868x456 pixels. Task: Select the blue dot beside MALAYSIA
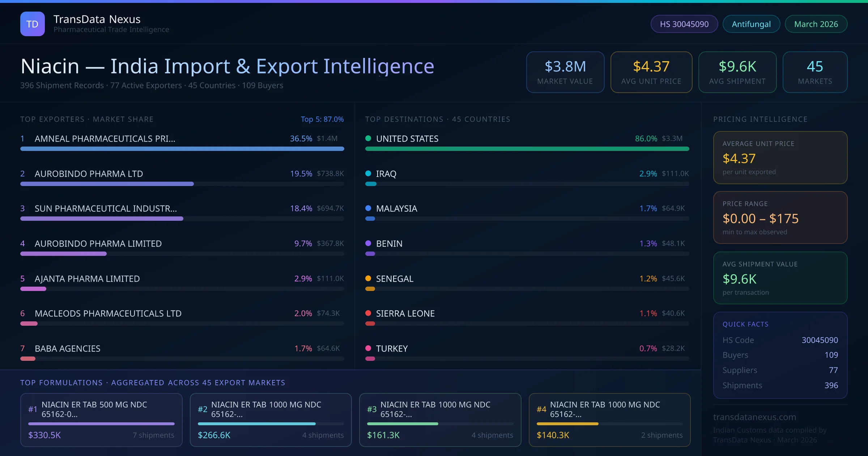click(369, 208)
